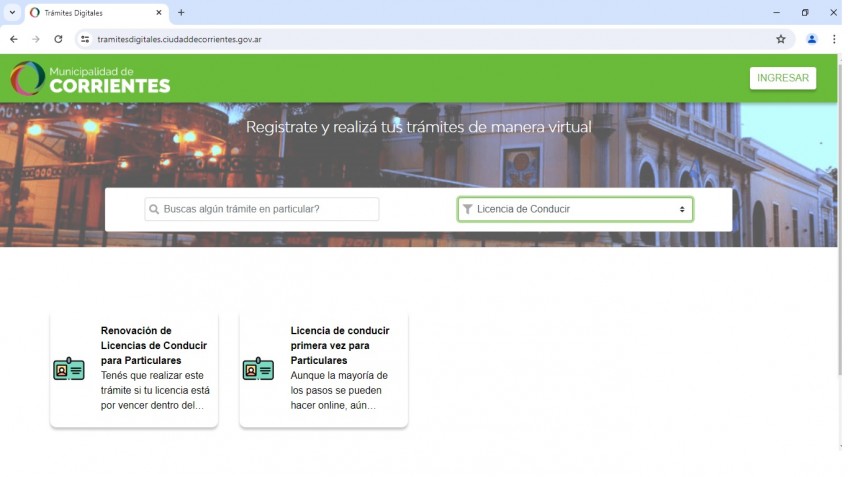The width and height of the screenshot is (848, 477).
Task: Reload the page
Action: (58, 39)
